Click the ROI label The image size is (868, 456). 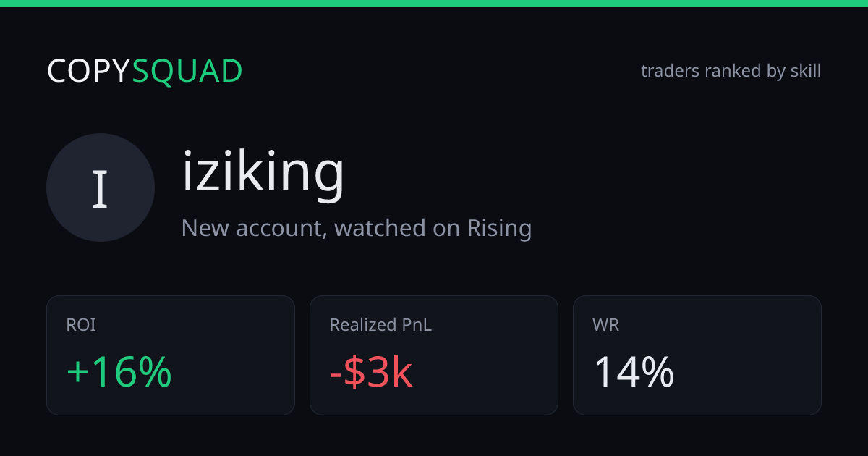81,325
